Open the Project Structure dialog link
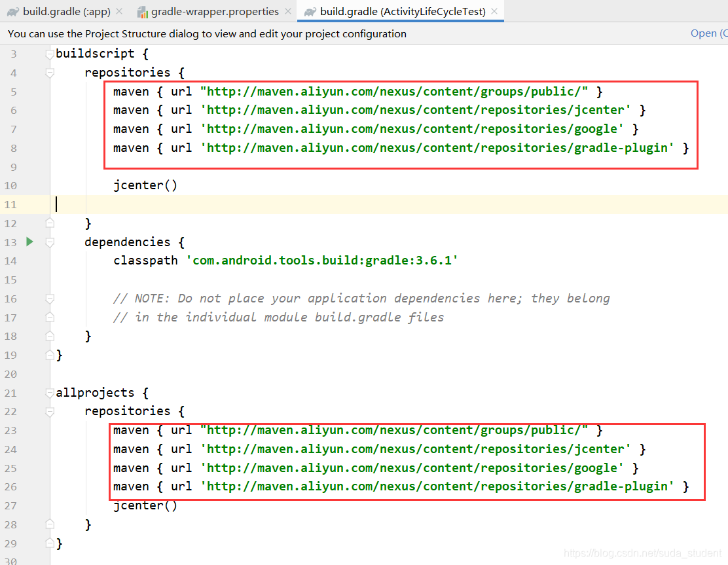This screenshot has width=728, height=565. [709, 33]
